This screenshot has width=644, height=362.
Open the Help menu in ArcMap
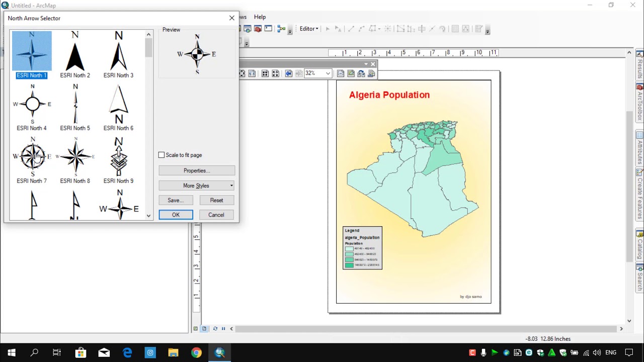click(x=260, y=17)
